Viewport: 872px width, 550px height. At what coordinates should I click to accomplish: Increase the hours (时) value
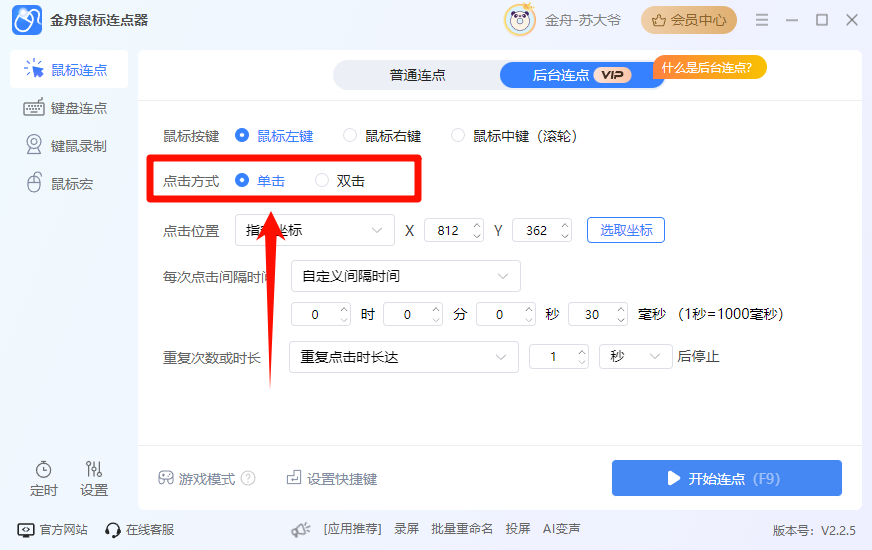(x=344, y=309)
